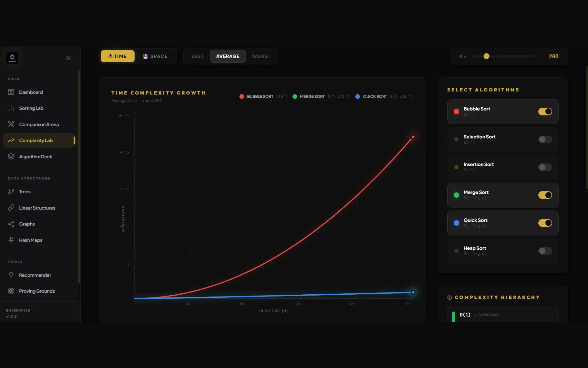Open Comparison Arena from the sidebar
Image resolution: width=588 pixels, height=368 pixels.
(x=39, y=124)
